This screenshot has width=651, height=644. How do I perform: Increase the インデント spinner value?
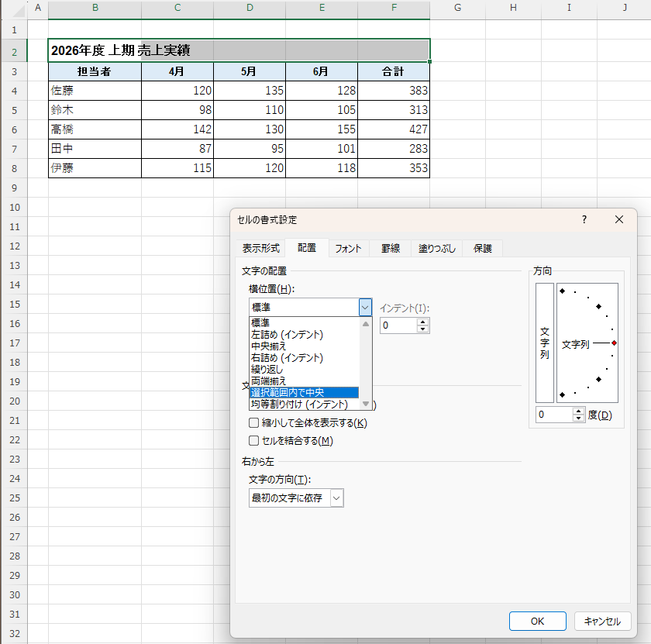(x=422, y=322)
